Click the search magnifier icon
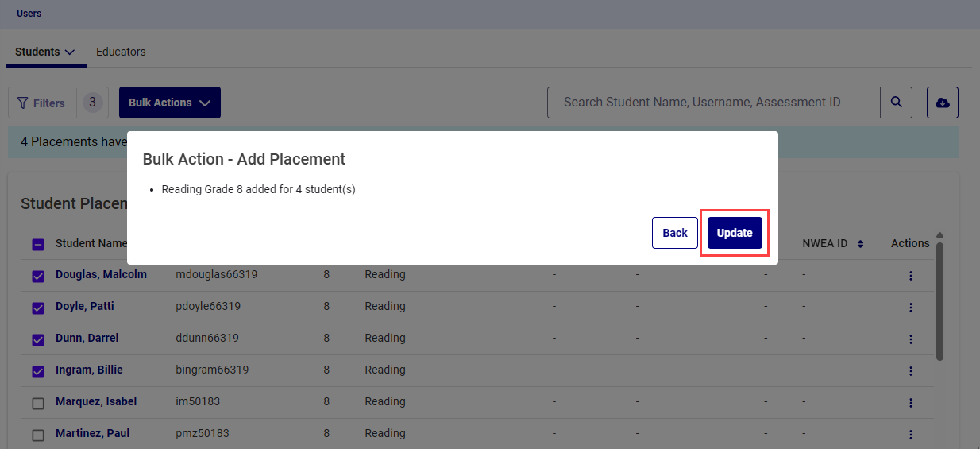 pyautogui.click(x=896, y=102)
